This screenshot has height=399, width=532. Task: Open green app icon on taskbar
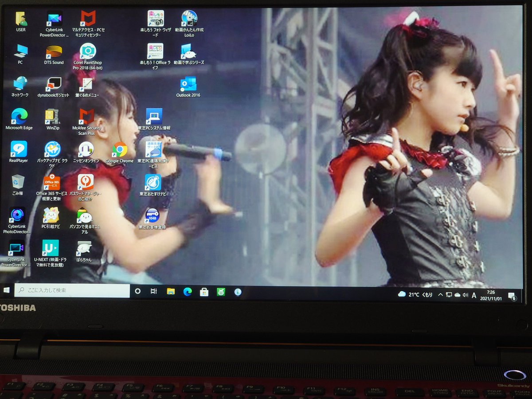221,292
